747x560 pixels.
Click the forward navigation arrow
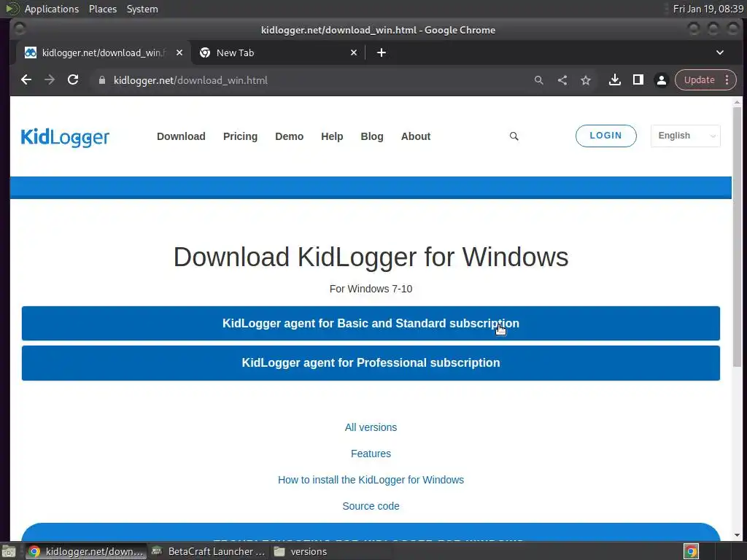click(50, 80)
